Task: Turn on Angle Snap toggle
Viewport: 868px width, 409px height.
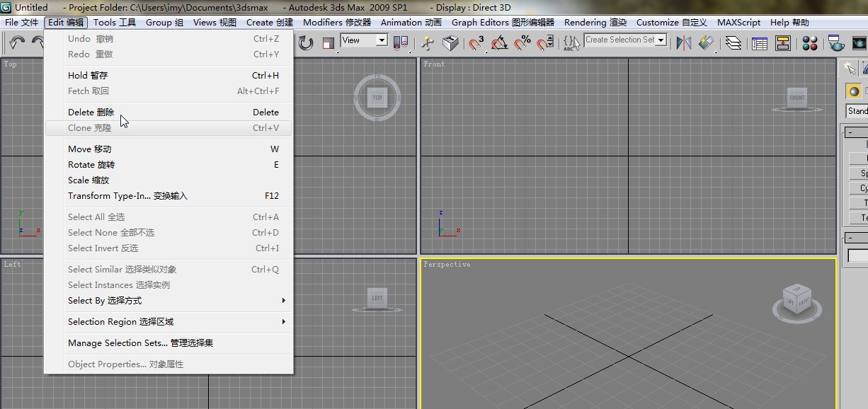Action: (x=500, y=42)
